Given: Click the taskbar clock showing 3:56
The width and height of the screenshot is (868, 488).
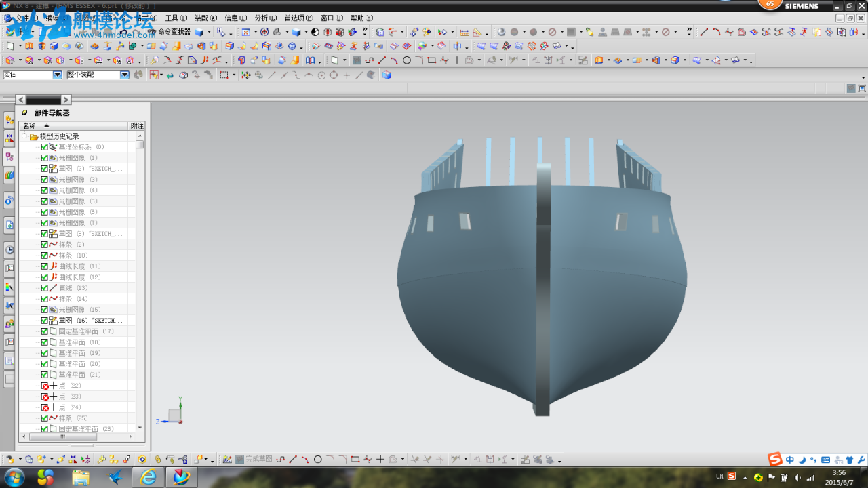Looking at the screenshot, I should coord(839,477).
